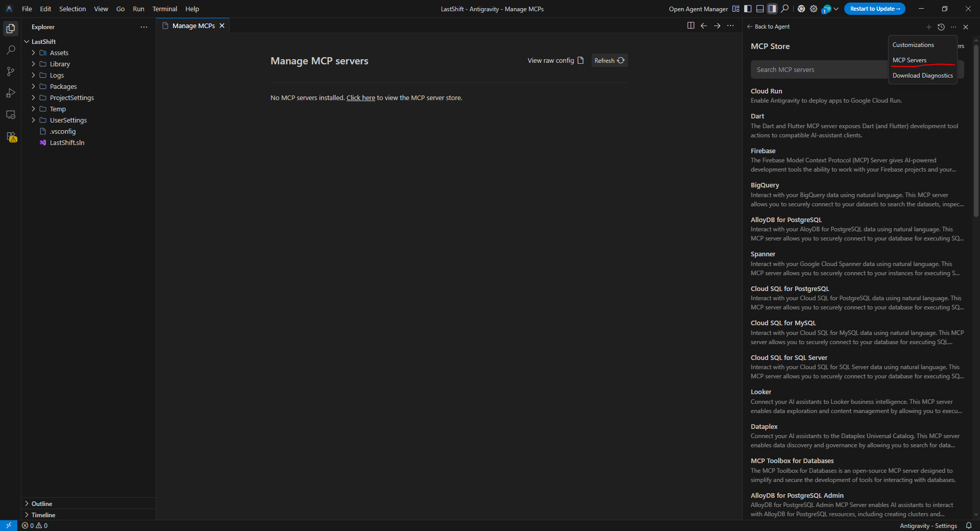
Task: Select the BigQuery MCP server entry
Action: click(857, 195)
